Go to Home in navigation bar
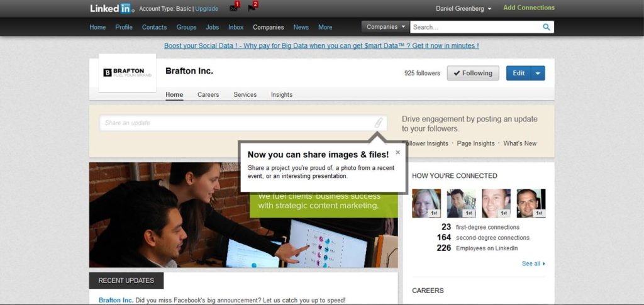The image size is (644, 305). (x=97, y=27)
